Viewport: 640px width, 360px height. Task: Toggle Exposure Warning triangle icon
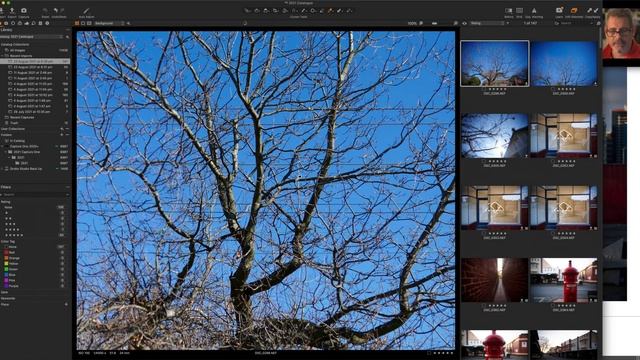click(534, 11)
